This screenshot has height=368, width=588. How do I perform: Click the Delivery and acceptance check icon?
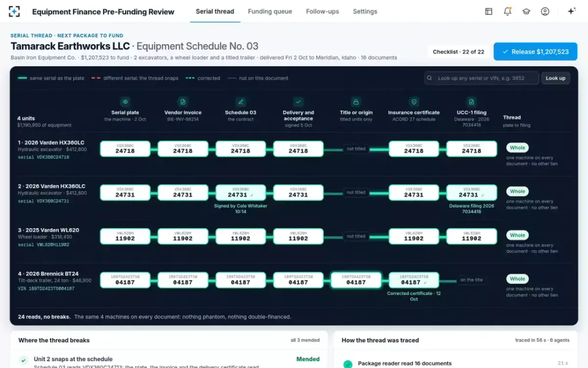coord(298,102)
